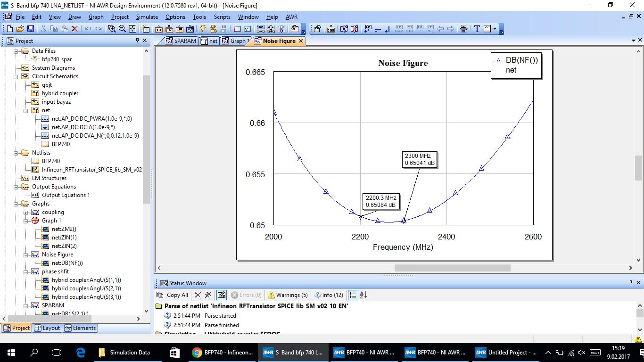This screenshot has height=362, width=644.
Task: Open the Graph menu
Action: (x=96, y=16)
